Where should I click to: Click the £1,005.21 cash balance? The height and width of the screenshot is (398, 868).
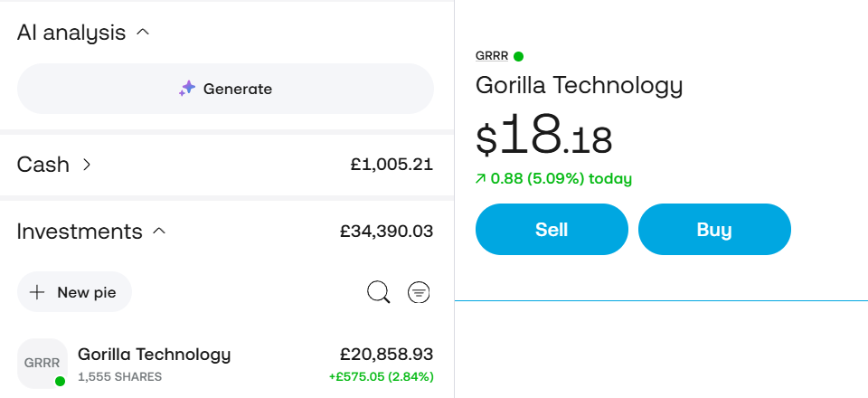click(x=392, y=165)
